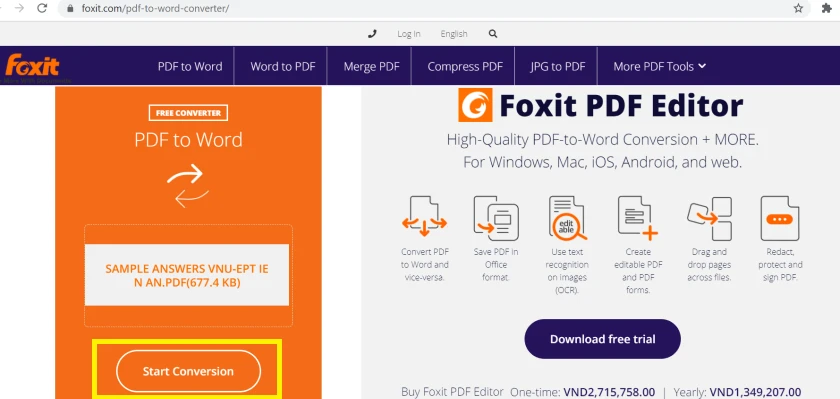Click the PDF to Word panel title

188,140
